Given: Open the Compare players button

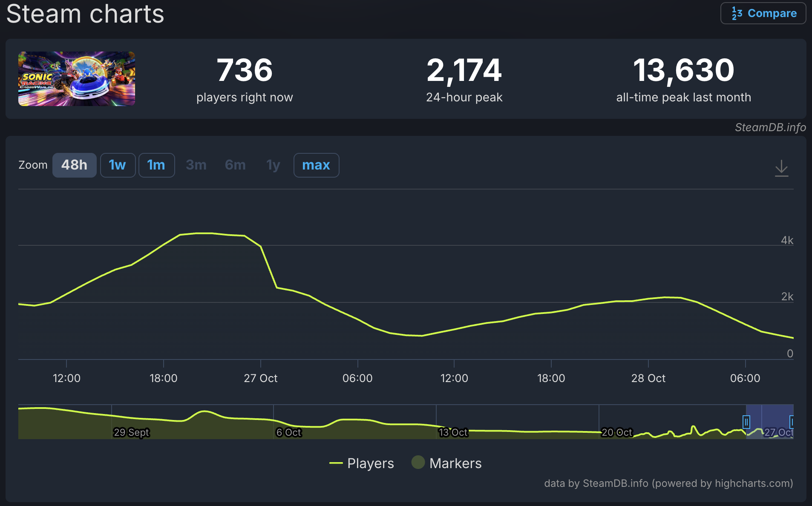Looking at the screenshot, I should [763, 13].
